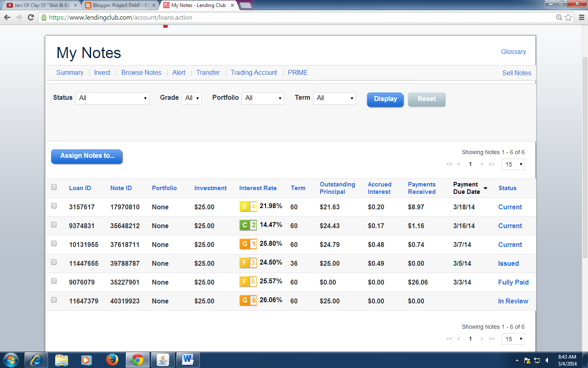Open the Java application in the taskbar

[163, 360]
